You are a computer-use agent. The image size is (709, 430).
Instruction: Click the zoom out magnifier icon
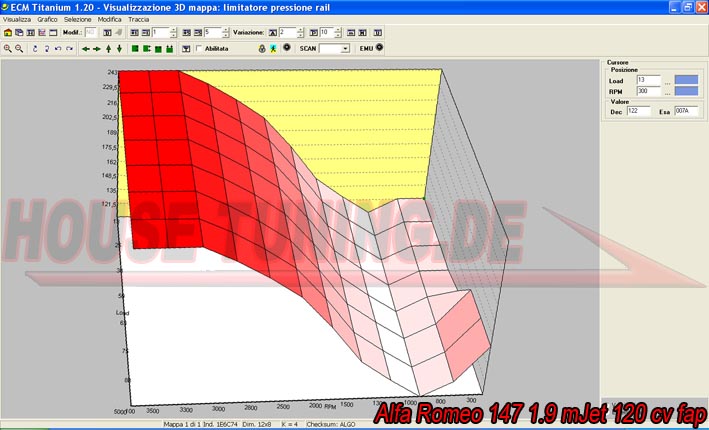point(20,48)
